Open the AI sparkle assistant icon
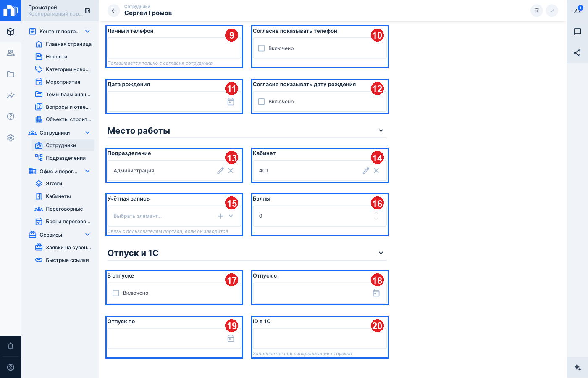588x378 pixels. click(x=577, y=367)
